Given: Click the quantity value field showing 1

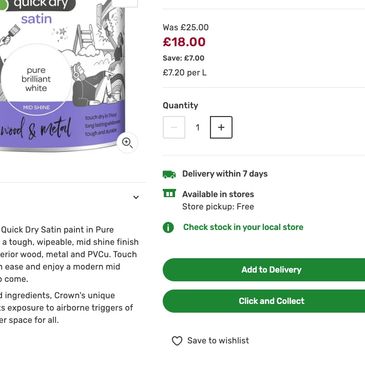Looking at the screenshot, I should coord(198,127).
